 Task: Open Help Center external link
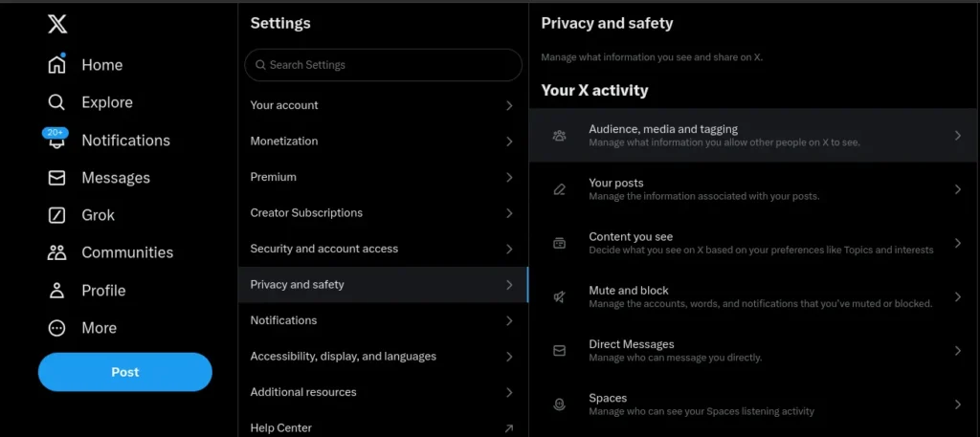click(x=508, y=428)
